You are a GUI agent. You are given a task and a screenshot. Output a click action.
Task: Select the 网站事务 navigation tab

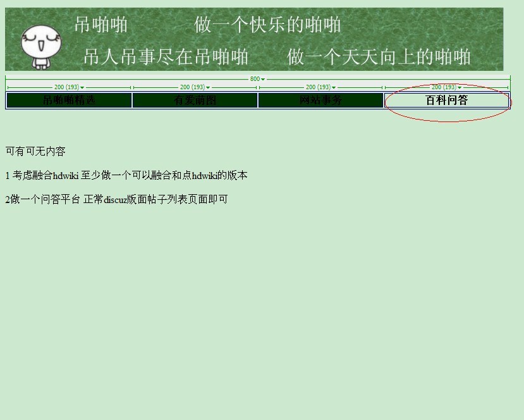tap(320, 100)
